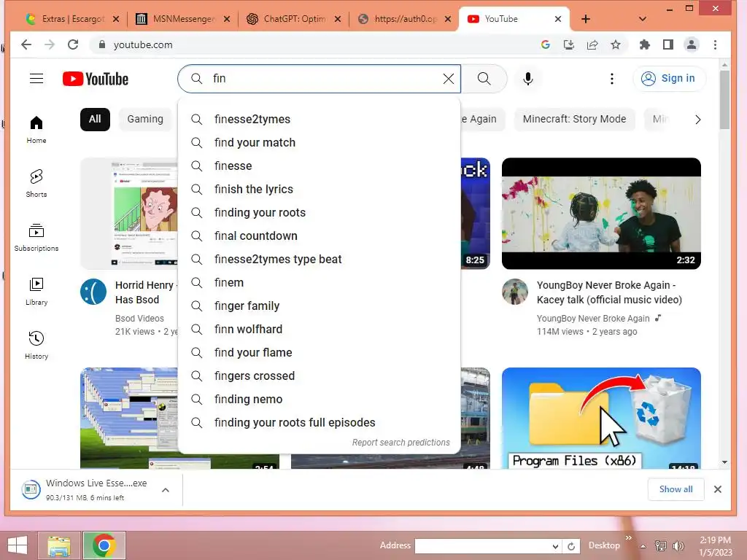The image size is (747, 560).
Task: Open a new tab with the plus button
Action: point(586,19)
